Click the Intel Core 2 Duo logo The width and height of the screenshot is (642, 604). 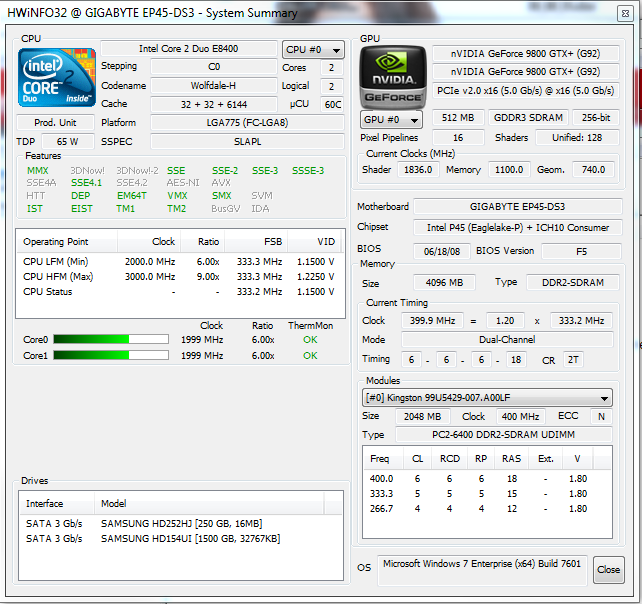coord(57,77)
